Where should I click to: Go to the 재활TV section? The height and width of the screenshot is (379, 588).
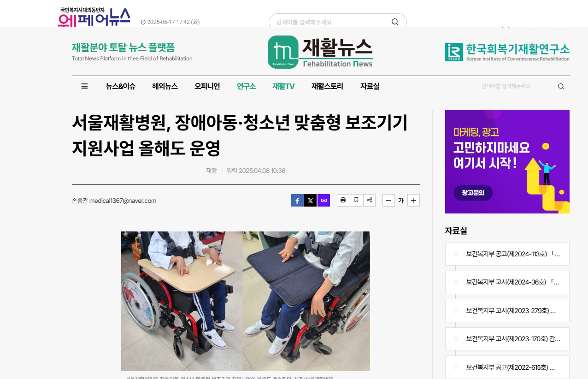click(283, 86)
